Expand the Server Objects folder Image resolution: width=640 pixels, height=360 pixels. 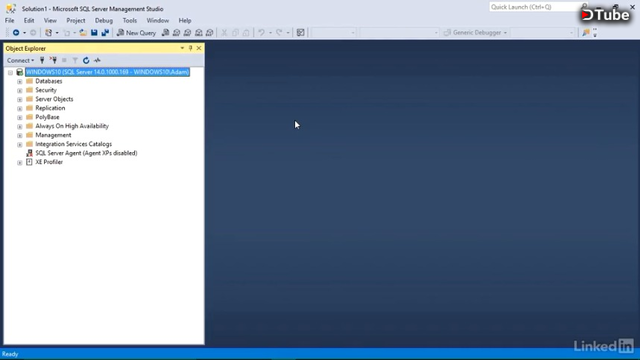click(x=20, y=99)
